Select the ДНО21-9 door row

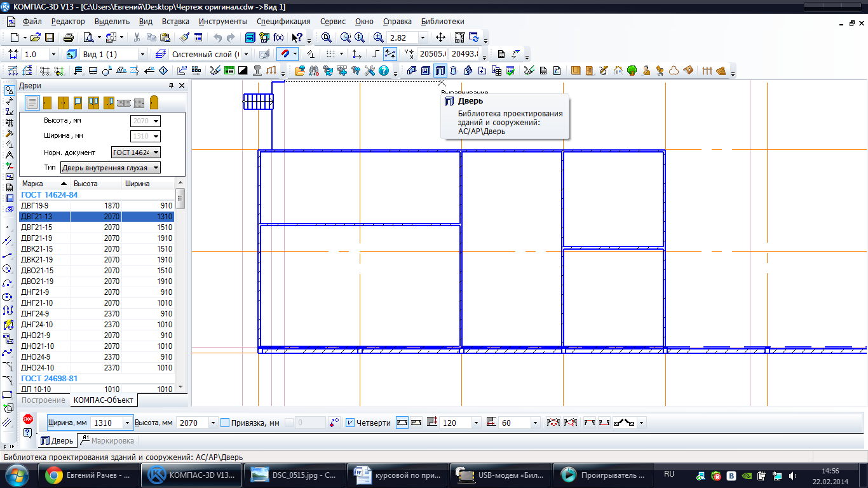tap(97, 335)
